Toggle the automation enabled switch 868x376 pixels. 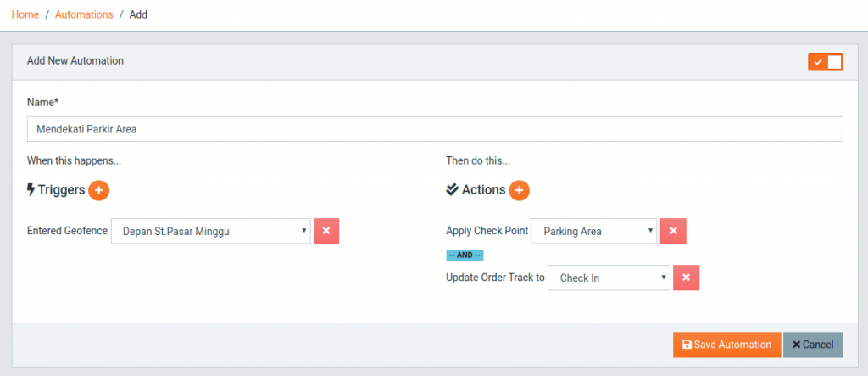826,62
